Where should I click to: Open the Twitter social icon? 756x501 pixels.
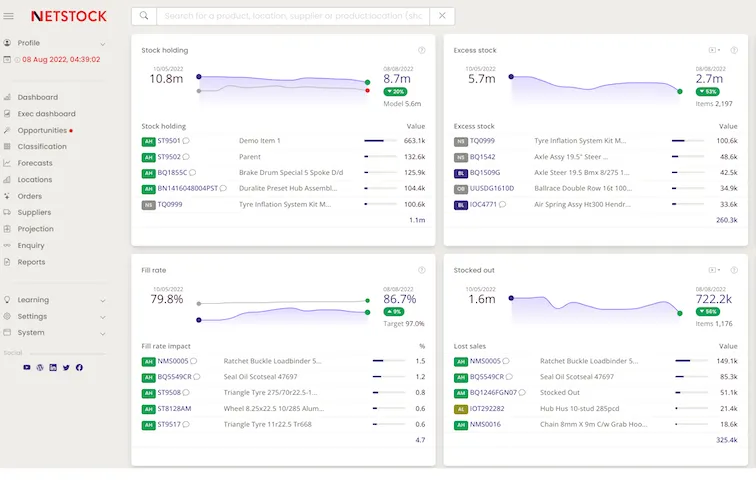(x=66, y=367)
